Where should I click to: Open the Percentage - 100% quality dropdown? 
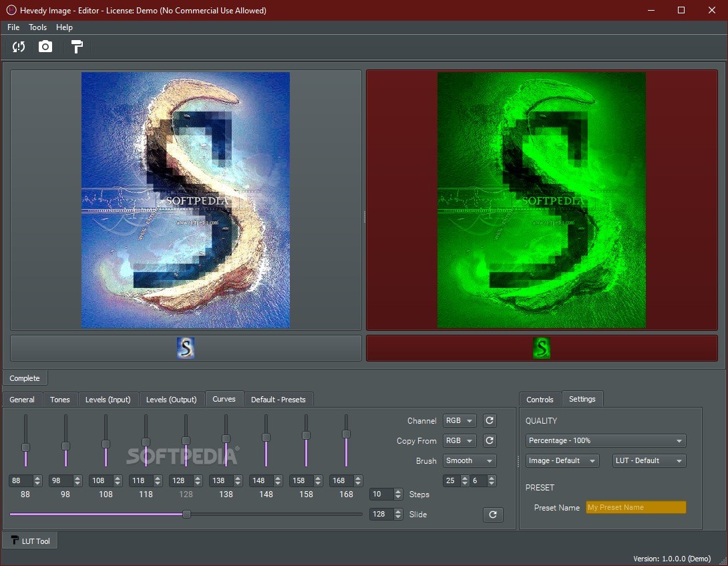(x=605, y=440)
